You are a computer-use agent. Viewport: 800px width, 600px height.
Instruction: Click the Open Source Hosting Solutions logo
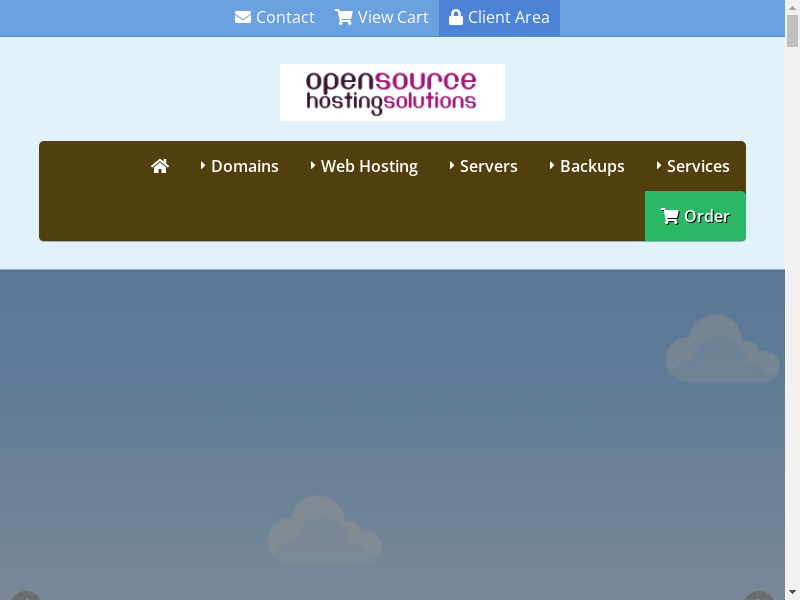(x=392, y=92)
